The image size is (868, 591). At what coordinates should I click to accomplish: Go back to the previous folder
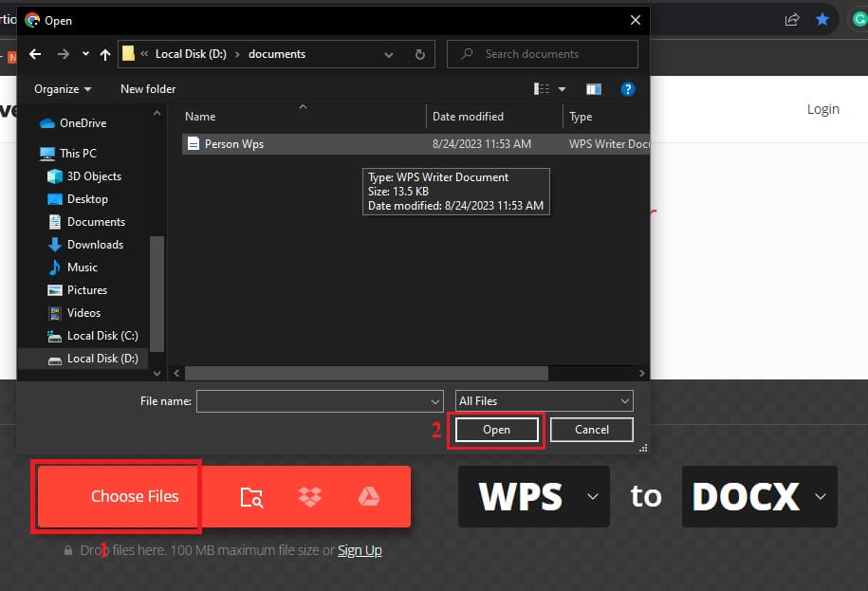35,54
